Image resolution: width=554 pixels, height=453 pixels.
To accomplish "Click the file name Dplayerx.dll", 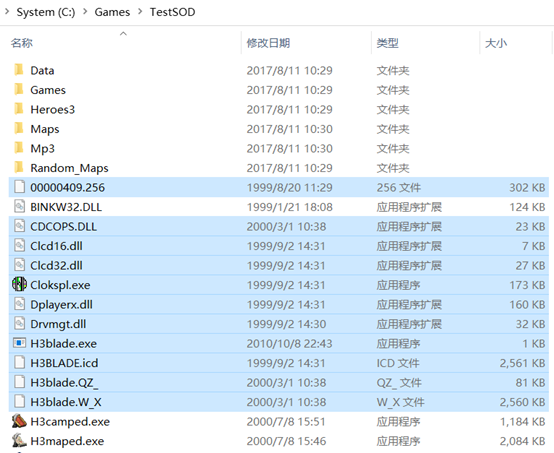I will tap(61, 305).
